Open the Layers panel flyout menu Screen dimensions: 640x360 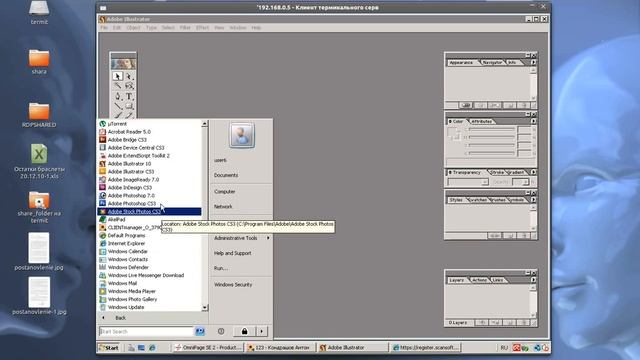[533, 280]
